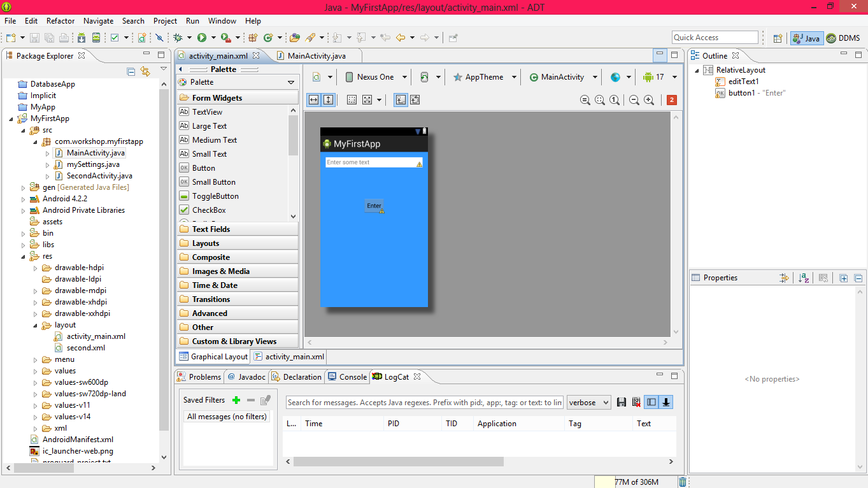
Task: Switch to the MainActivity.java editor tab
Action: pyautogui.click(x=315, y=55)
